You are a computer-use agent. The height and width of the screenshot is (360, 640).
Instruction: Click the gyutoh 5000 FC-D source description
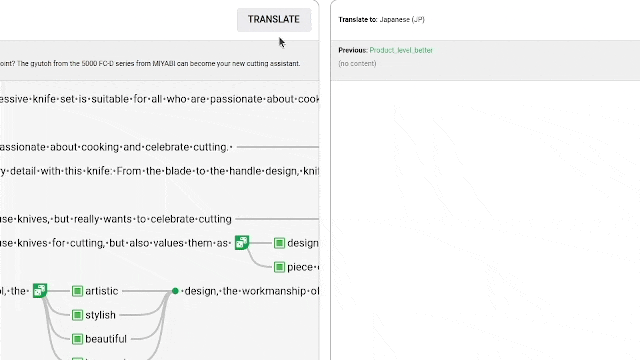(x=150, y=64)
